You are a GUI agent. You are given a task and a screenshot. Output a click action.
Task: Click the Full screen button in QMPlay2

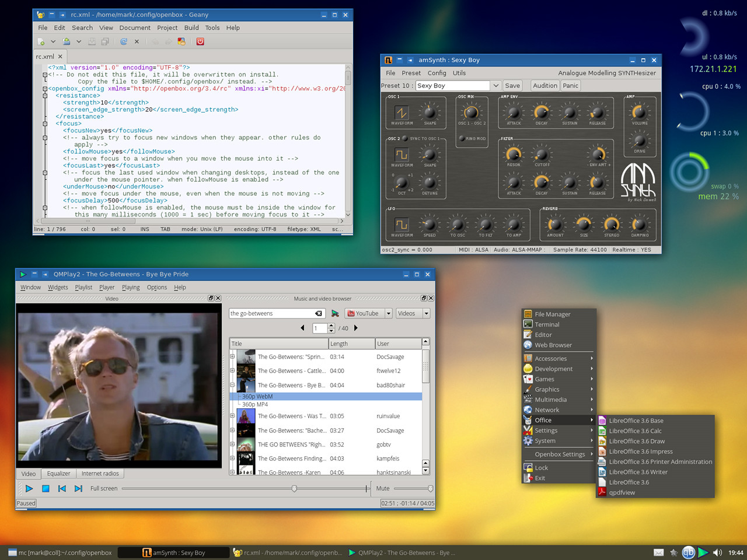pyautogui.click(x=104, y=488)
